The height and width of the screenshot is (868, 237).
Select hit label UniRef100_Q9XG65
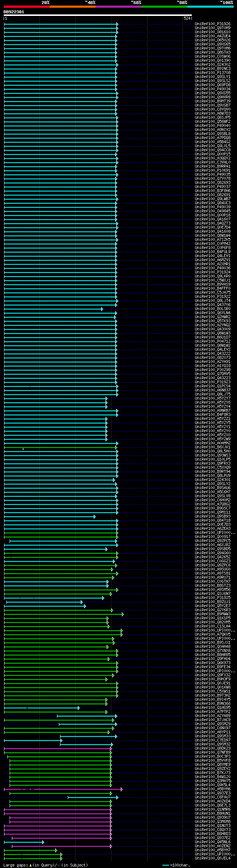click(x=213, y=44)
